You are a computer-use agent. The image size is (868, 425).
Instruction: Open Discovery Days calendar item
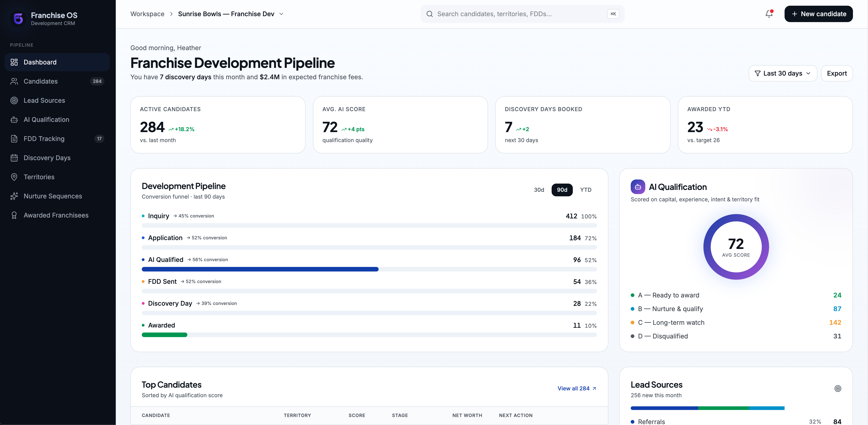click(x=57, y=158)
